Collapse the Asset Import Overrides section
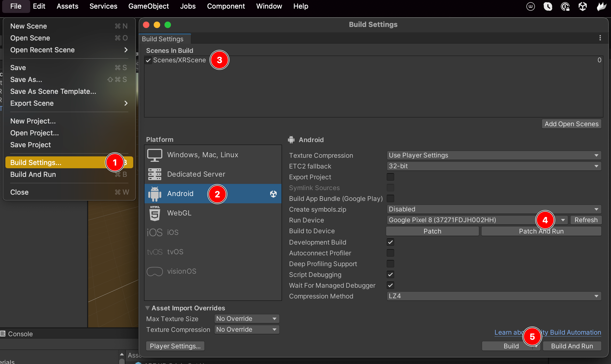Image resolution: width=611 pixels, height=364 pixels. click(148, 308)
